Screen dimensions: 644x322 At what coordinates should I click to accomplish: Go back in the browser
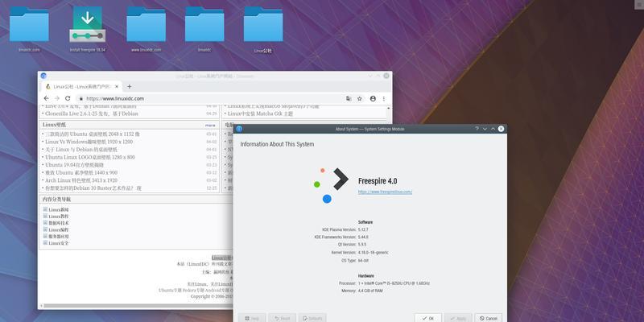click(x=46, y=98)
